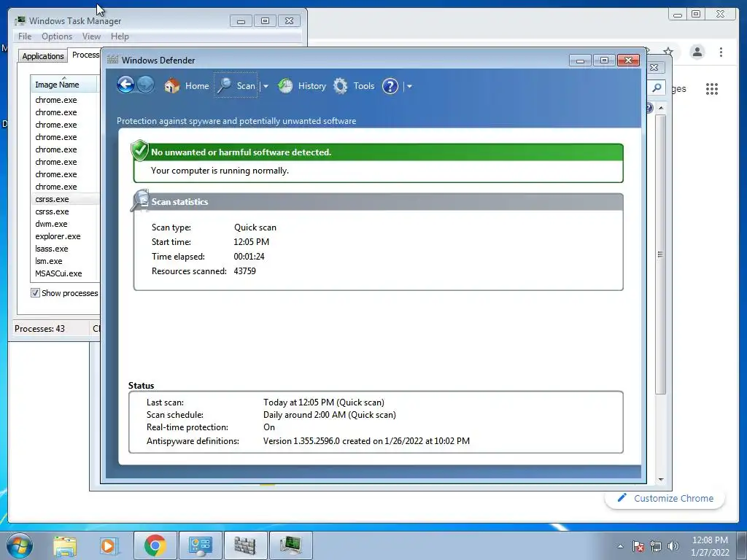747x560 pixels.
Task: Open the volume speaker icon
Action: 673,545
